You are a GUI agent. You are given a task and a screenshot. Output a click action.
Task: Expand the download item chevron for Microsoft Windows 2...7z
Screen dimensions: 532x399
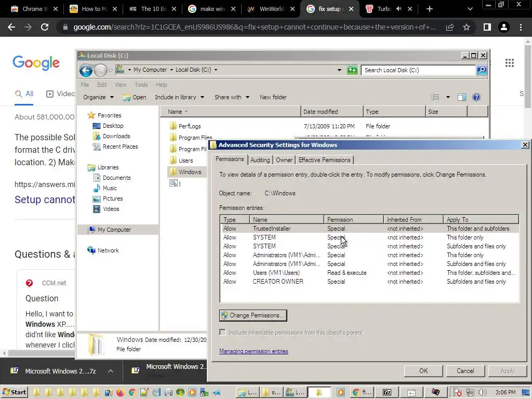[x=111, y=371]
